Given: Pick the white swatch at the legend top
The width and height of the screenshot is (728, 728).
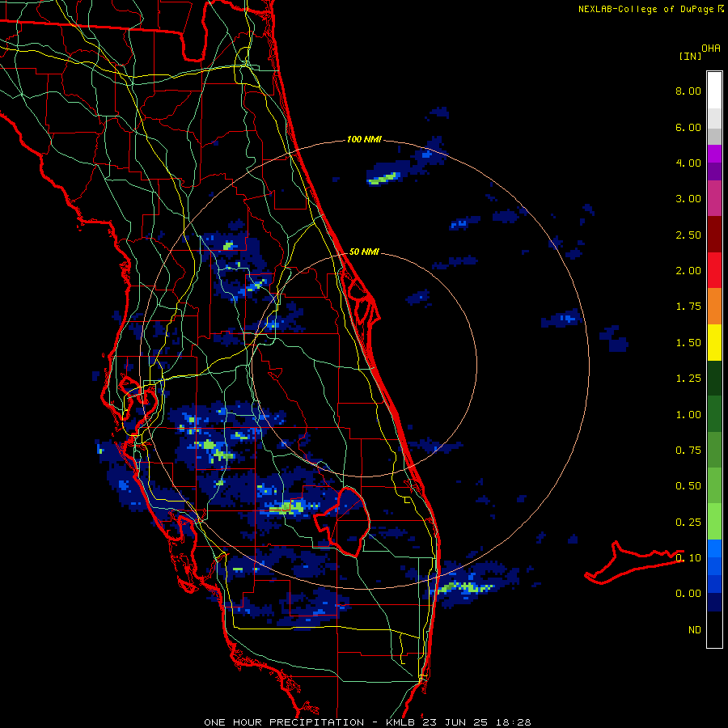Looking at the screenshot, I should click(714, 91).
